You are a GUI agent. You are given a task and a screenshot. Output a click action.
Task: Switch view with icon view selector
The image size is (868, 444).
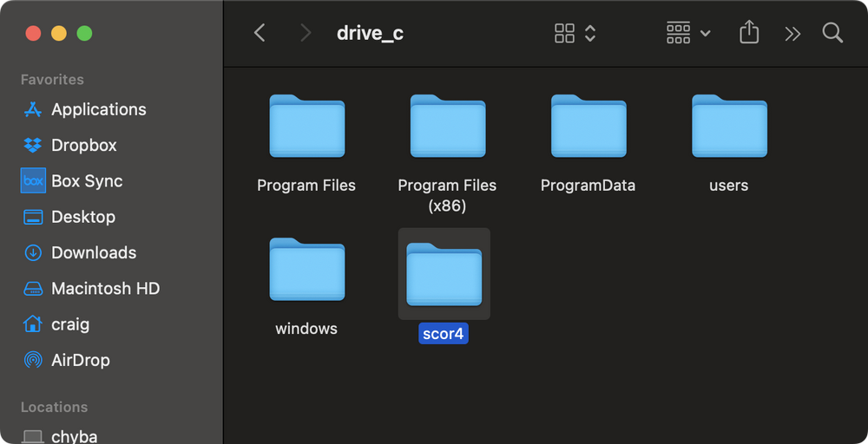(x=575, y=34)
